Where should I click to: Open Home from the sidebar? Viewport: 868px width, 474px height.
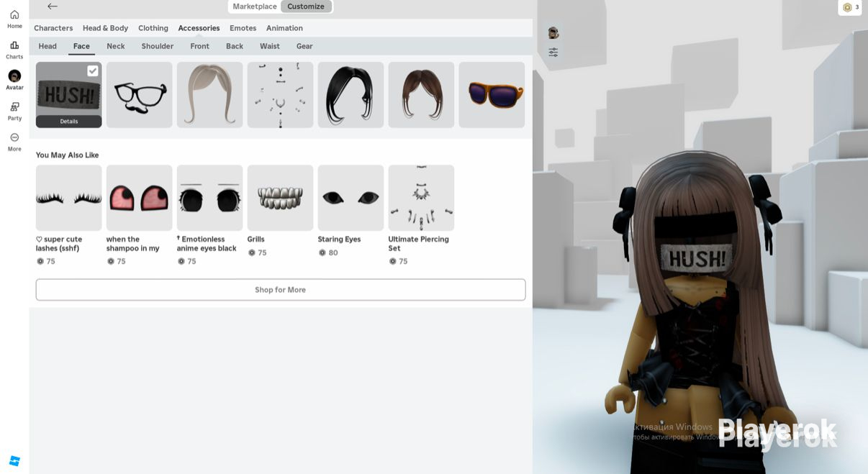point(14,19)
